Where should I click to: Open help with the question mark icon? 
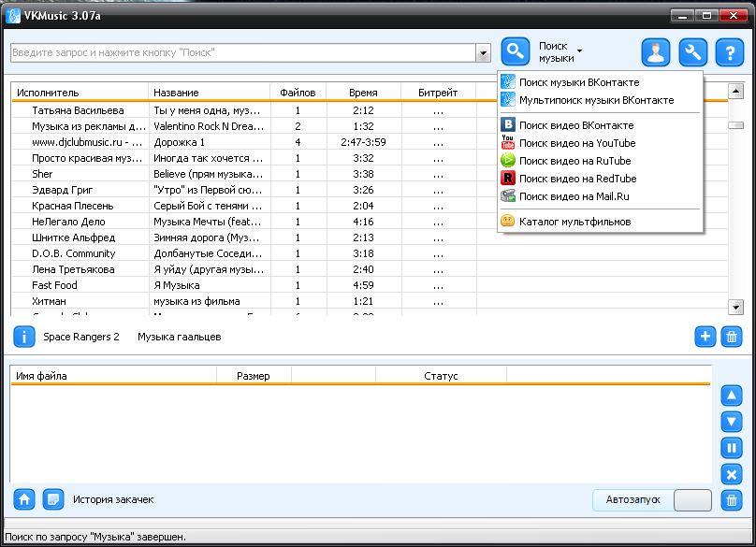(730, 52)
